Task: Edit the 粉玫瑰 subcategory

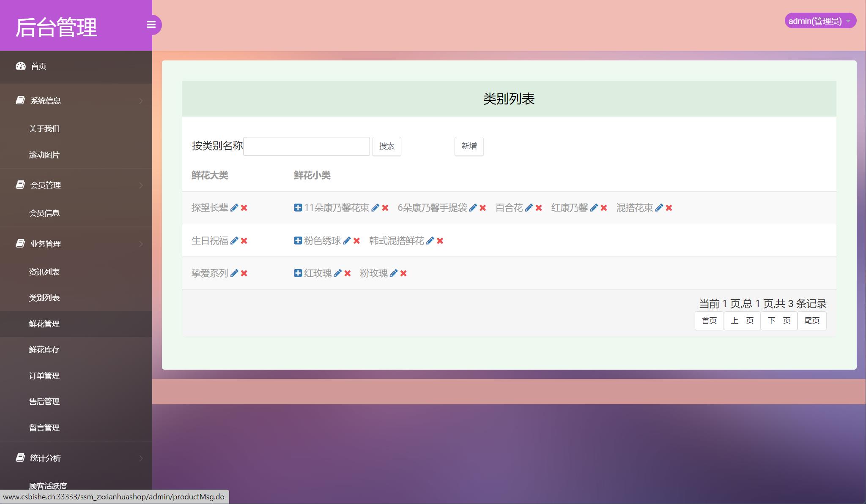Action: coord(394,273)
